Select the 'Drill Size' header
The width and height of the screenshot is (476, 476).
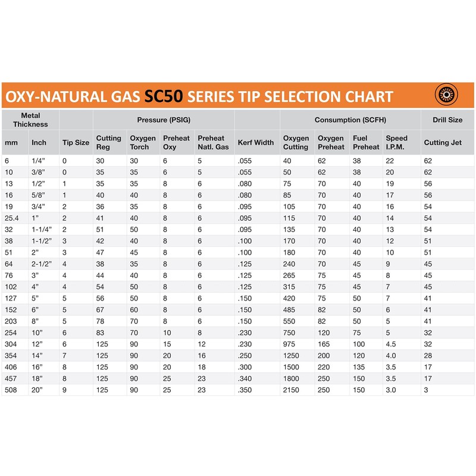tap(449, 120)
